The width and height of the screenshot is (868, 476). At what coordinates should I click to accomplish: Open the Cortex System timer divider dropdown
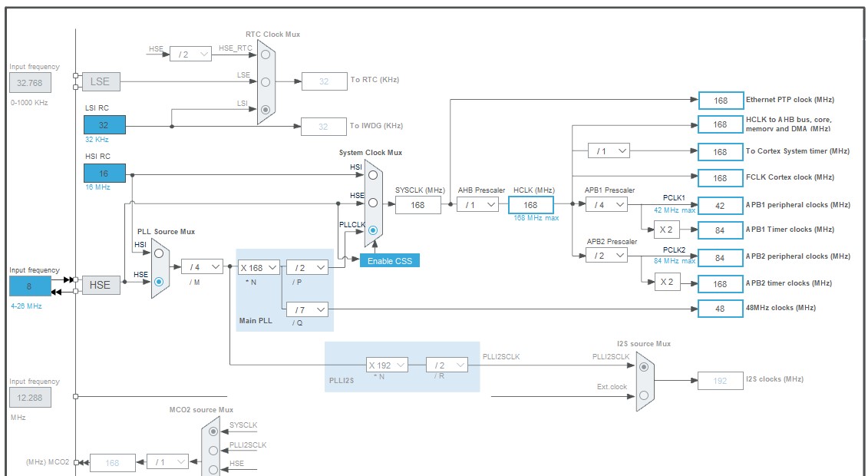[x=609, y=151]
